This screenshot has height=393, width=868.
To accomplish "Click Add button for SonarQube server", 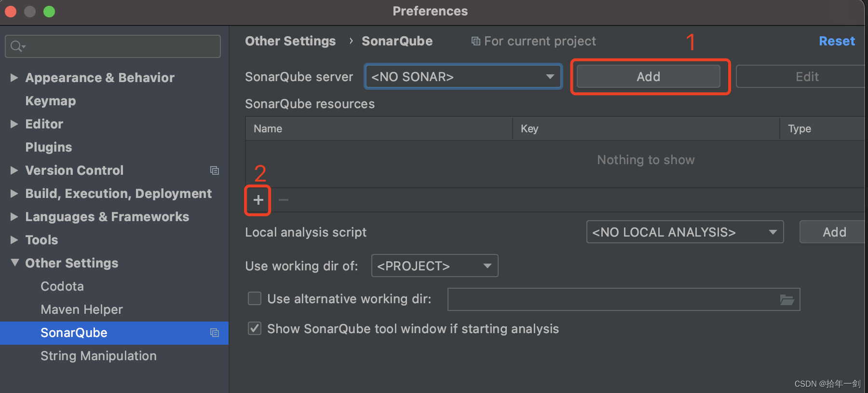I will (x=649, y=76).
